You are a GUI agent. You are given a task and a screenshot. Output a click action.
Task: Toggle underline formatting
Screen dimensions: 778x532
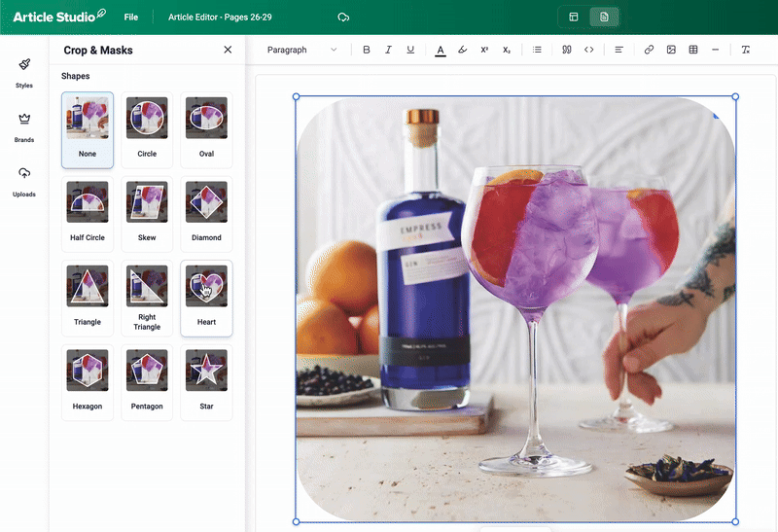[x=410, y=50]
